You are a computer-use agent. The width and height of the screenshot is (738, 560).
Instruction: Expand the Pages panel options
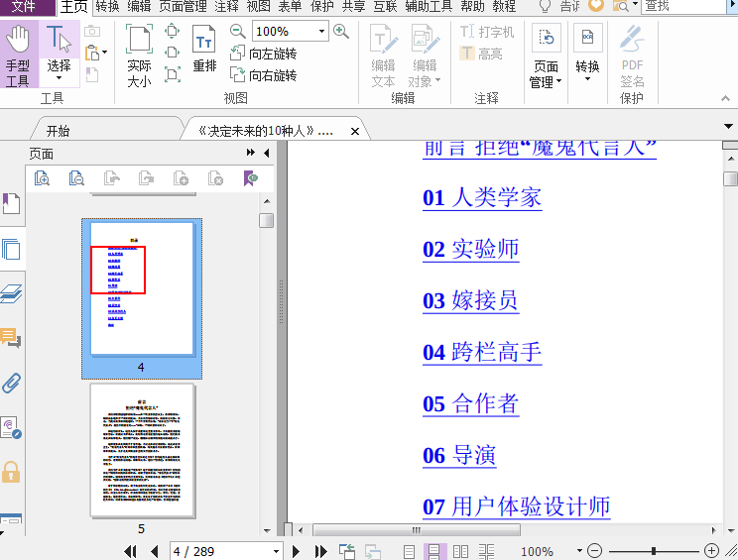250,153
